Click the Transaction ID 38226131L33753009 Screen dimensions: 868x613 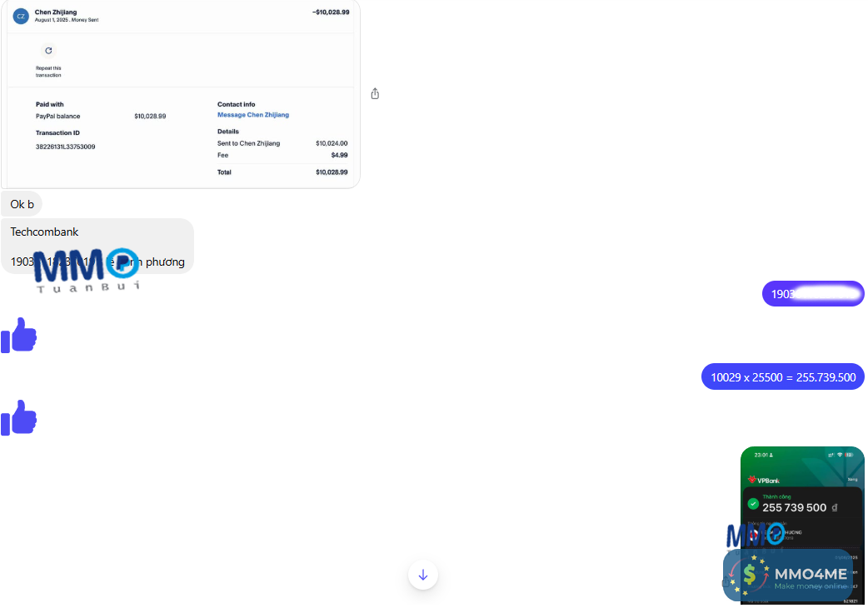click(x=65, y=147)
